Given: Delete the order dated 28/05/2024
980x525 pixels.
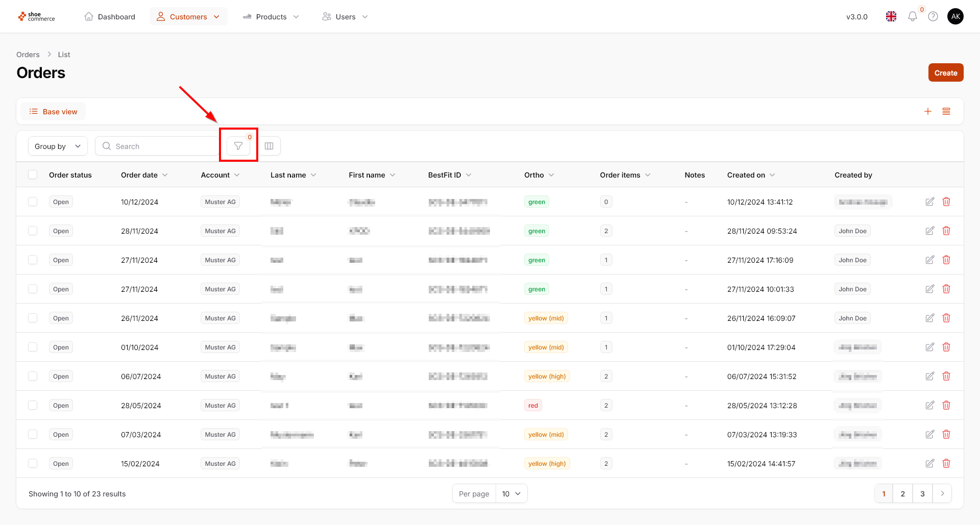Looking at the screenshot, I should (x=946, y=405).
